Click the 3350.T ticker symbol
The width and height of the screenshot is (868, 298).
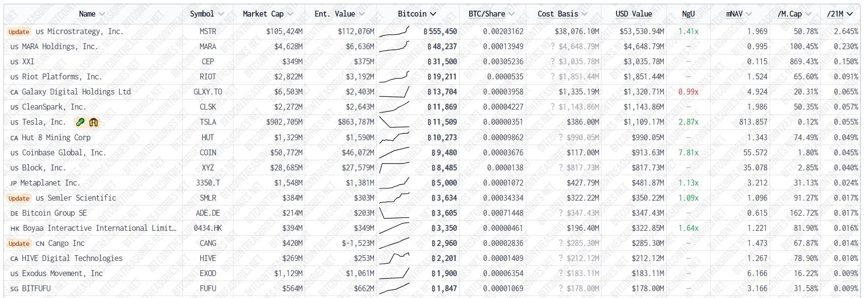coord(208,183)
